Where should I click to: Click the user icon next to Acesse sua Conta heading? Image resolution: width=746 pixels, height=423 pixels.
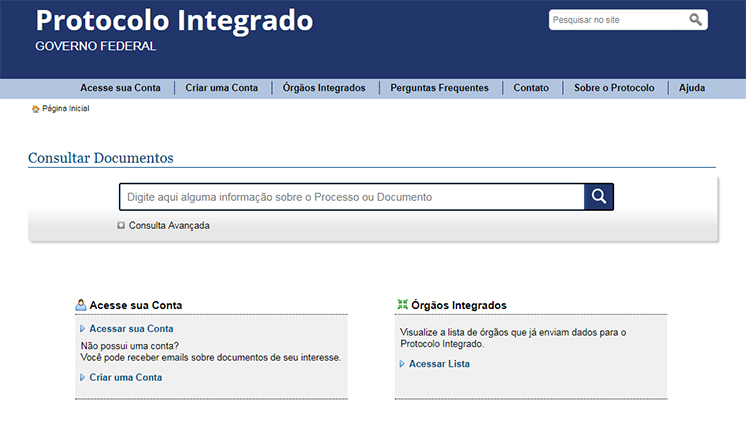[81, 305]
